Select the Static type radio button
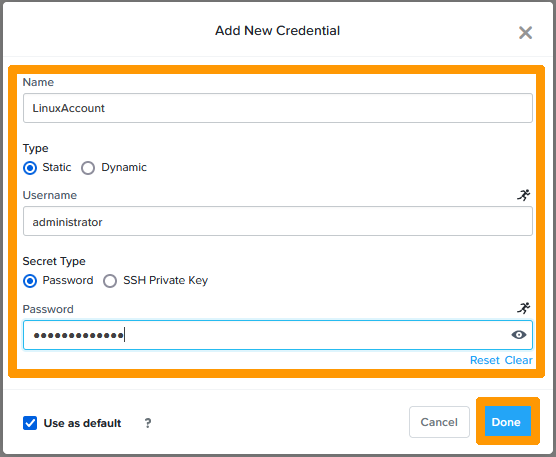The width and height of the screenshot is (556, 457). point(30,168)
